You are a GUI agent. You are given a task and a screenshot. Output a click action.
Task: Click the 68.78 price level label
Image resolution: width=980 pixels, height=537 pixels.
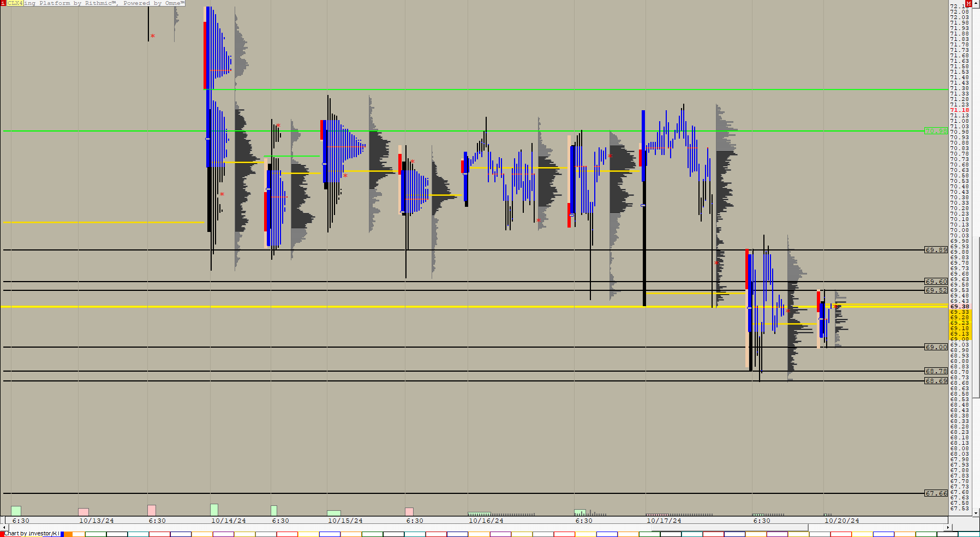point(936,371)
